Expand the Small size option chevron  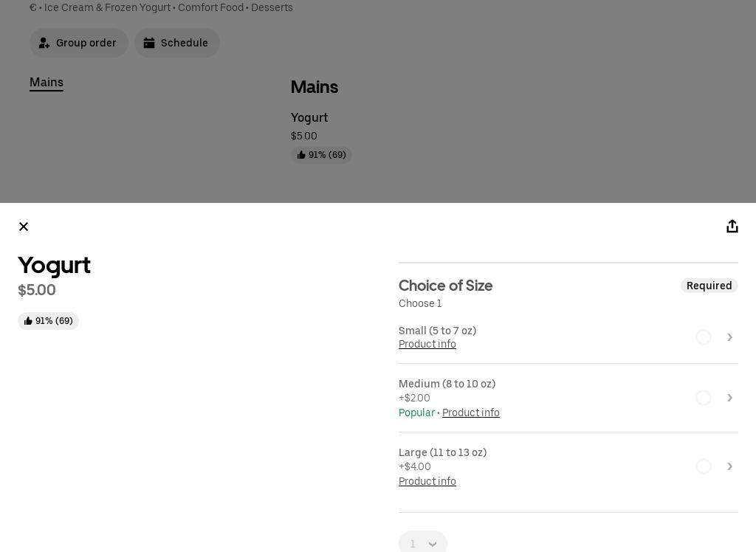(x=729, y=337)
